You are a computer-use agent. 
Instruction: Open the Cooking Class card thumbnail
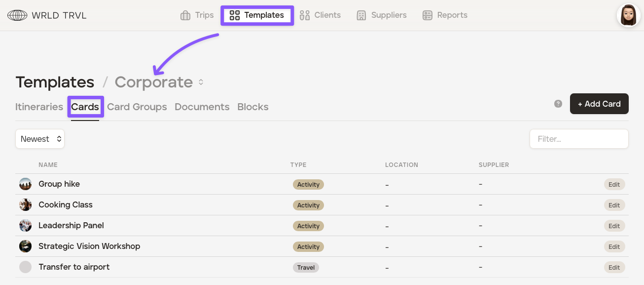[x=25, y=205]
